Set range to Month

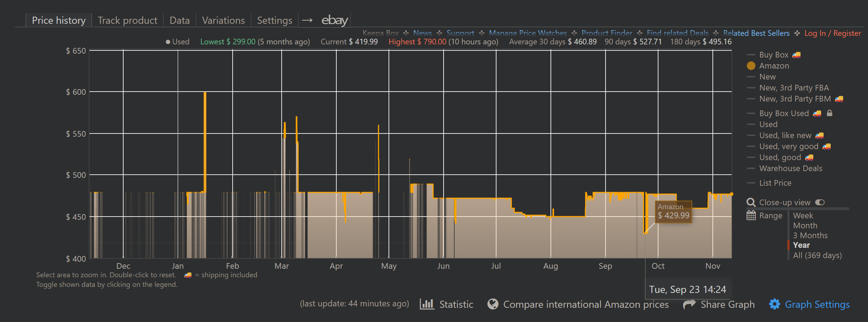[805, 225]
